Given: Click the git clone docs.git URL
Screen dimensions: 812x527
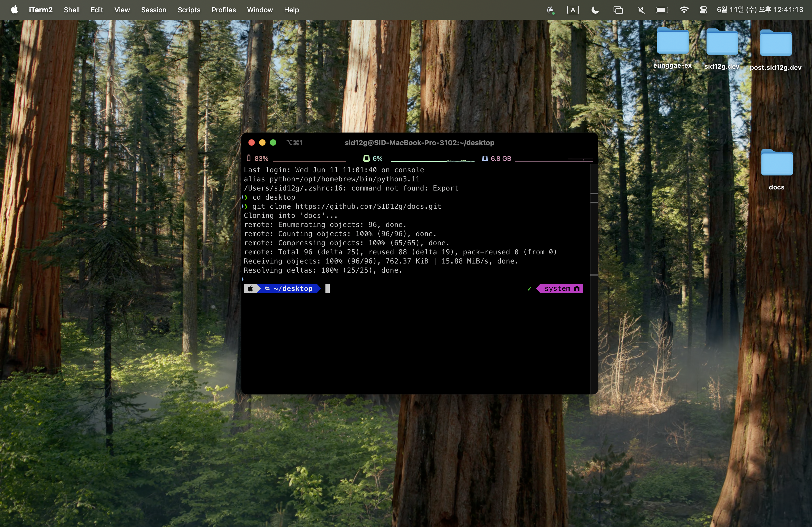Looking at the screenshot, I should pyautogui.click(x=368, y=207).
